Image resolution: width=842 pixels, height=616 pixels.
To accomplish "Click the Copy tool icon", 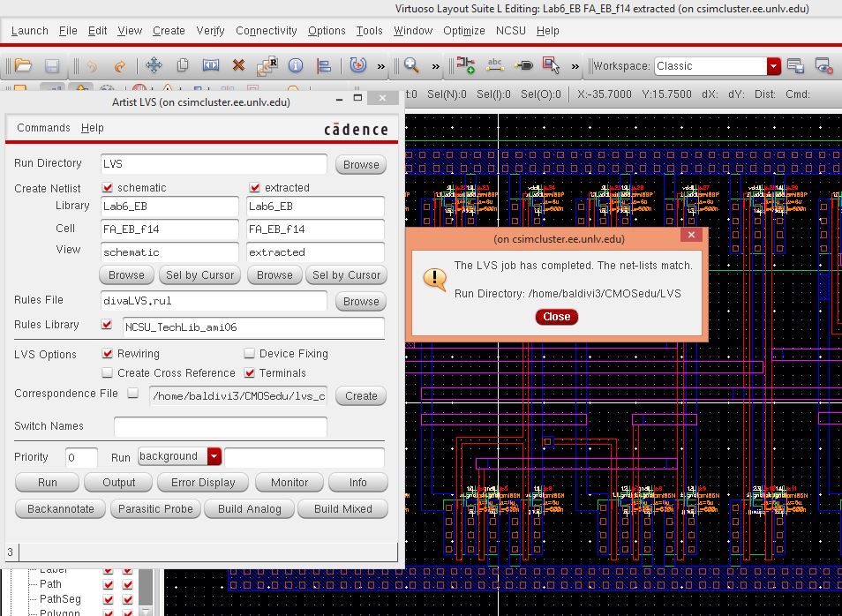I will 183,66.
